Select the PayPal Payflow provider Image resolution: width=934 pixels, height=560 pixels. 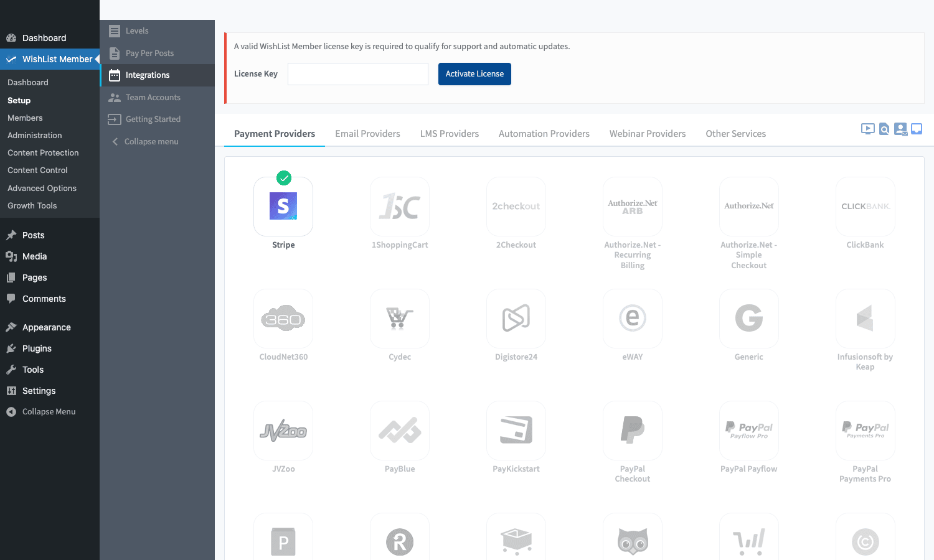[x=749, y=431]
